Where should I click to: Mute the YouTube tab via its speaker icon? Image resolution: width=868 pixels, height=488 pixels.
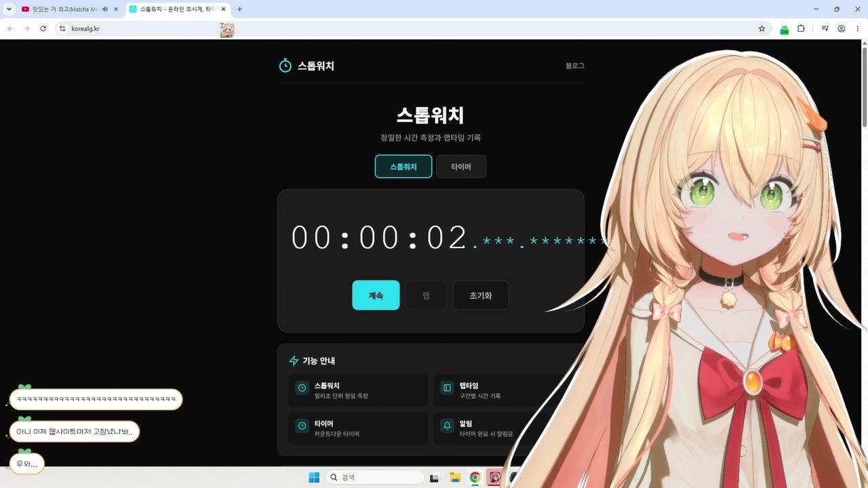tap(105, 9)
